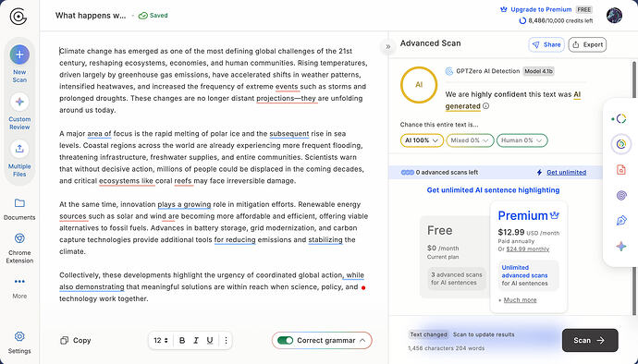
Task: Click Upgrade to Premium link
Action: 541,9
